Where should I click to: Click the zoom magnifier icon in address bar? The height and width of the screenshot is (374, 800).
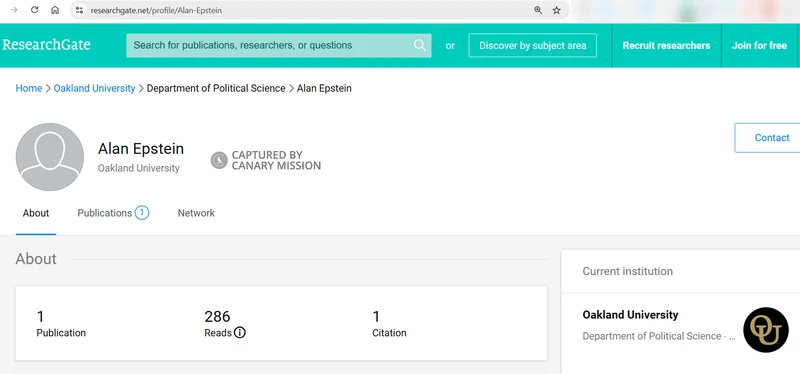[538, 10]
